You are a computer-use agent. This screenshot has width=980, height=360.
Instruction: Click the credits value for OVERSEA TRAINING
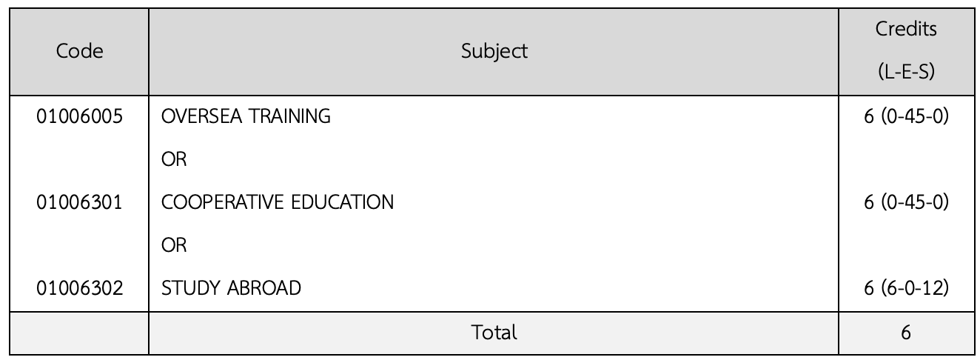click(x=905, y=116)
